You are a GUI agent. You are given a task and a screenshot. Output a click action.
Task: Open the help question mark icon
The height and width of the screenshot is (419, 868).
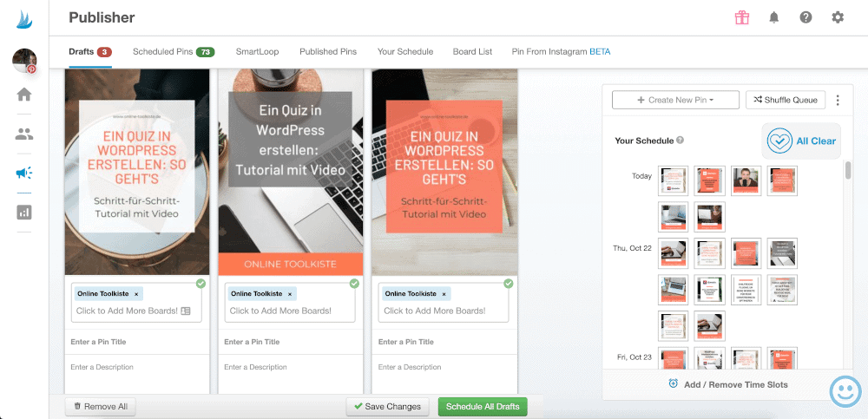[x=806, y=17]
